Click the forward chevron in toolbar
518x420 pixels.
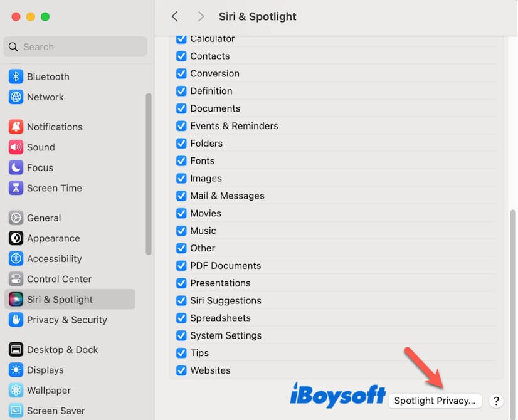tap(201, 16)
